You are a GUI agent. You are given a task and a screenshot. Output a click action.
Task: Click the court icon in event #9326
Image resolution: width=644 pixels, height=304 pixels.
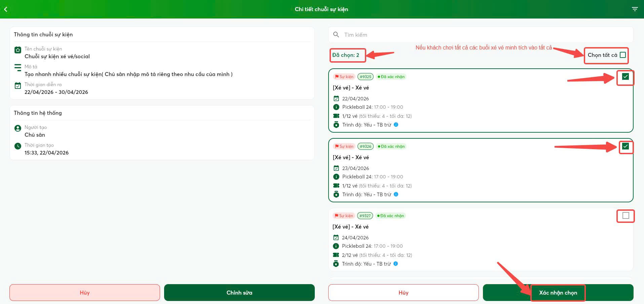click(x=336, y=177)
